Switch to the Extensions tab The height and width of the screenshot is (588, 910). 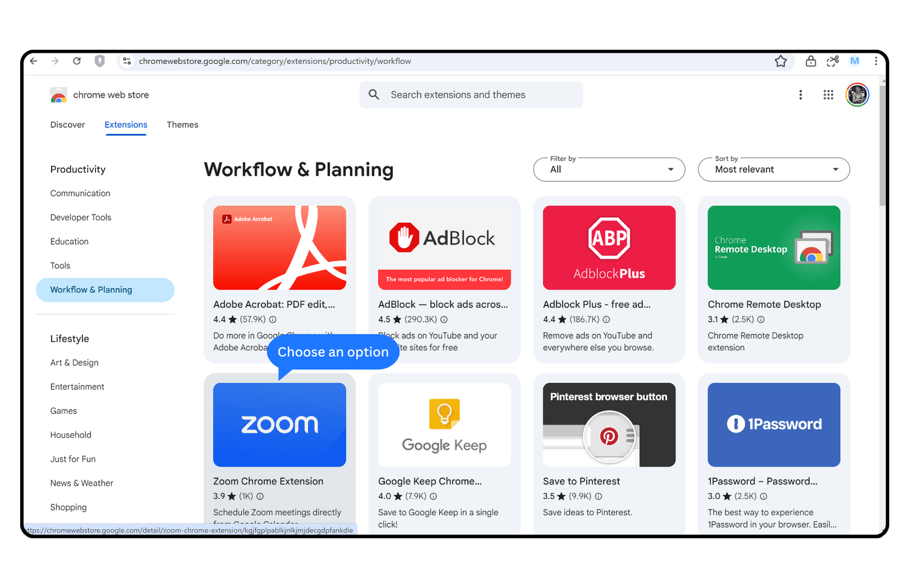pyautogui.click(x=126, y=125)
